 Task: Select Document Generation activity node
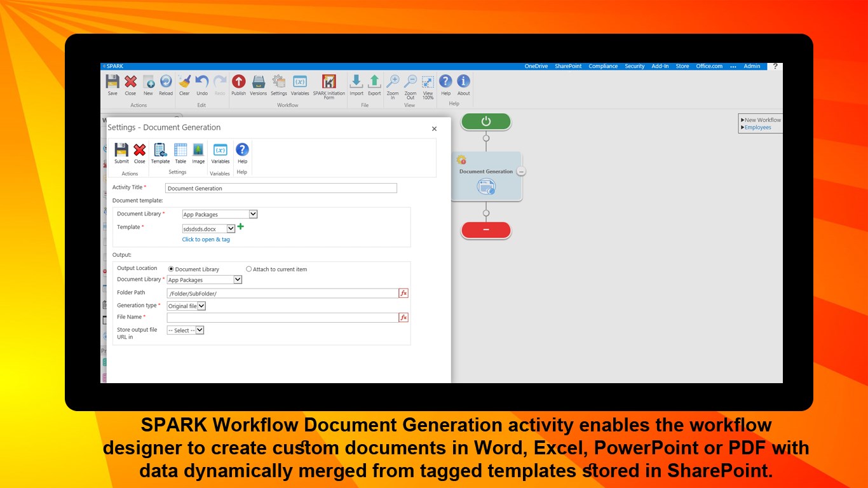[486, 176]
